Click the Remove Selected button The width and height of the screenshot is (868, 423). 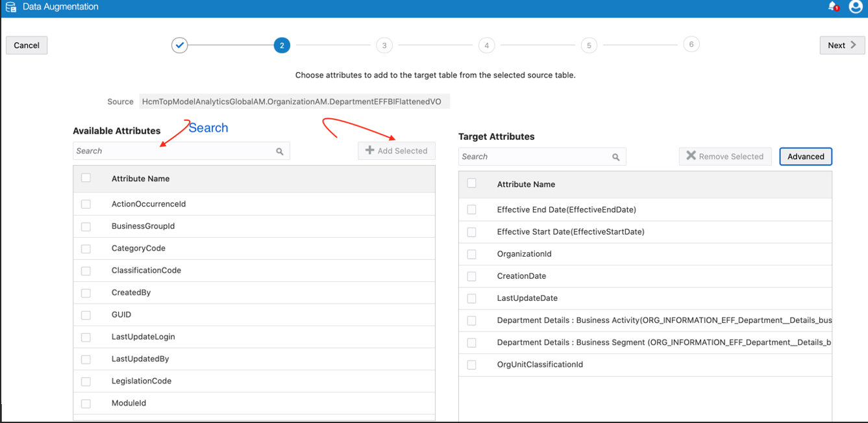pyautogui.click(x=725, y=157)
